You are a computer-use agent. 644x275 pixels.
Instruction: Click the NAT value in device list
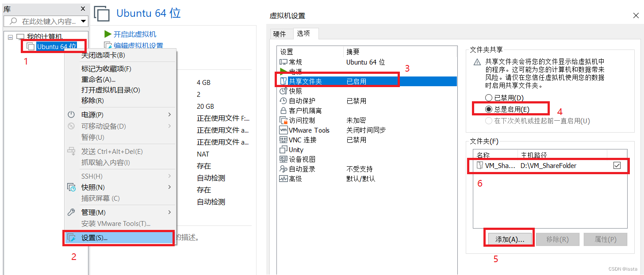(x=203, y=154)
